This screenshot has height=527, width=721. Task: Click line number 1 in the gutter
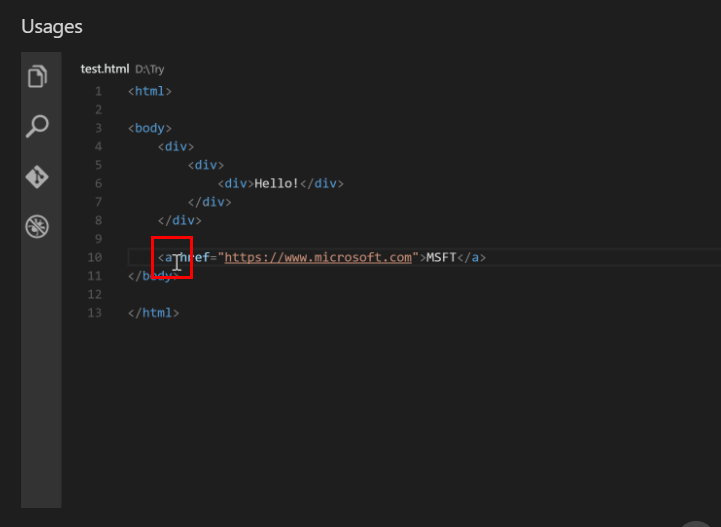98,91
